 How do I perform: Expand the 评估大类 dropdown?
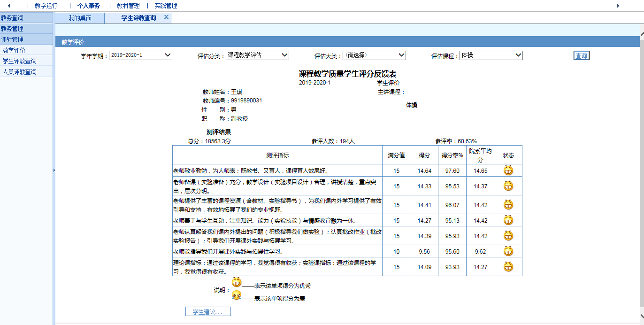coord(374,55)
